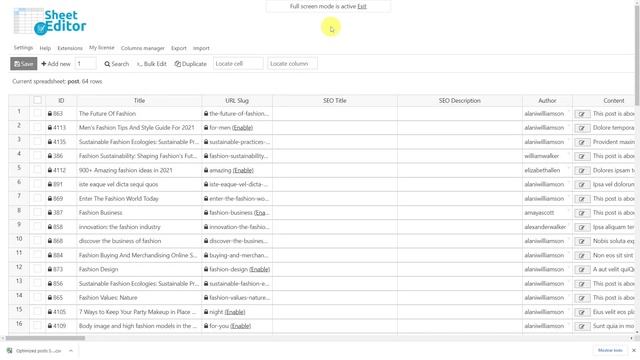Image resolution: width=640 pixels, height=360 pixels.
Task: Click Mostrar todo in downloads bar
Action: [x=610, y=350]
